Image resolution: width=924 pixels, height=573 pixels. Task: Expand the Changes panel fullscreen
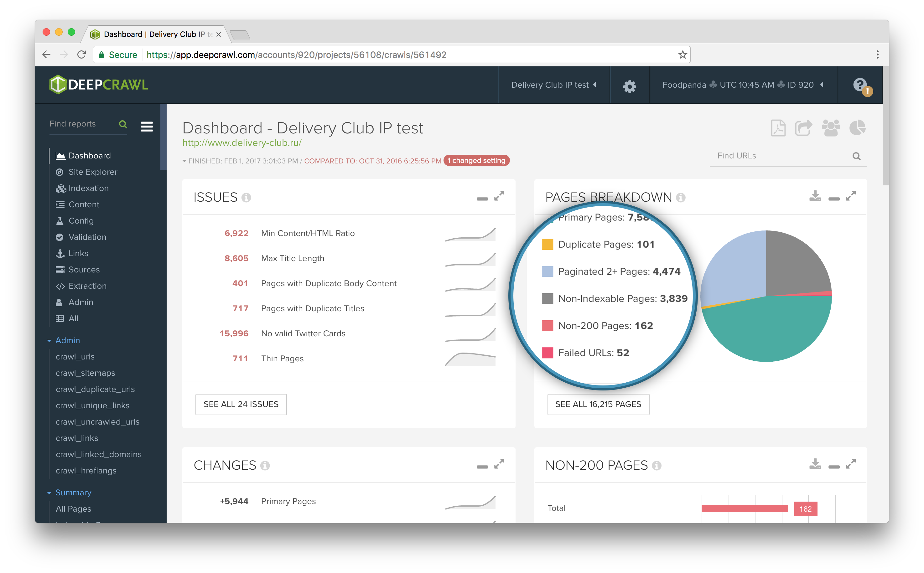coord(499,464)
